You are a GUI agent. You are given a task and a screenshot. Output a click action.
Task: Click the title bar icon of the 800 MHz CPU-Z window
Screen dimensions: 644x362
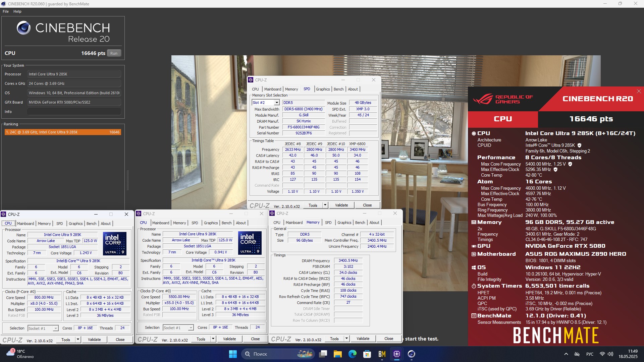4,214
